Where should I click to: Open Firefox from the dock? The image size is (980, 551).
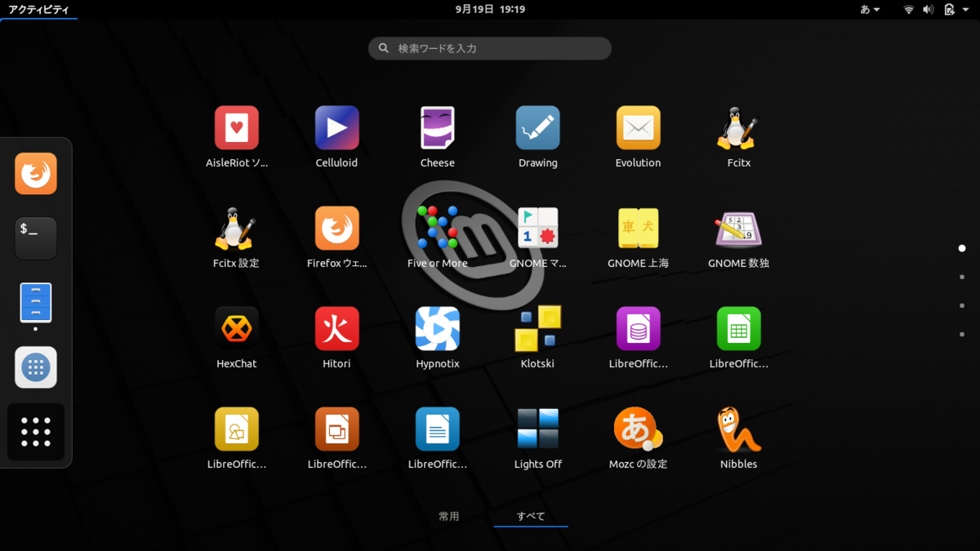tap(35, 173)
